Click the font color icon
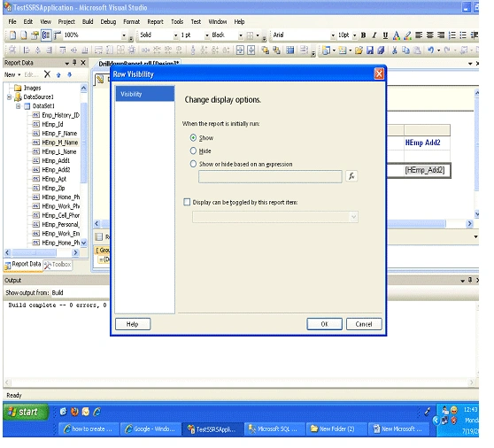494x448 pixels. [397, 35]
